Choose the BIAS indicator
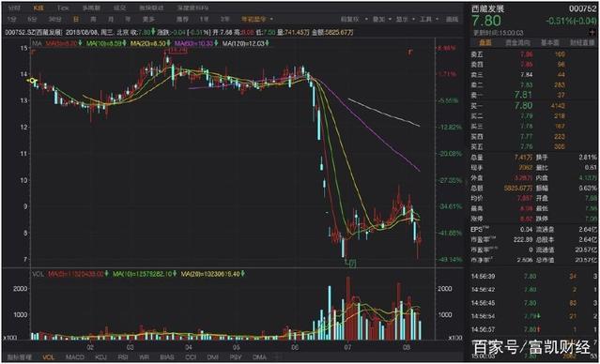Image resolution: width=600 pixels, height=364 pixels. pyautogui.click(x=167, y=357)
